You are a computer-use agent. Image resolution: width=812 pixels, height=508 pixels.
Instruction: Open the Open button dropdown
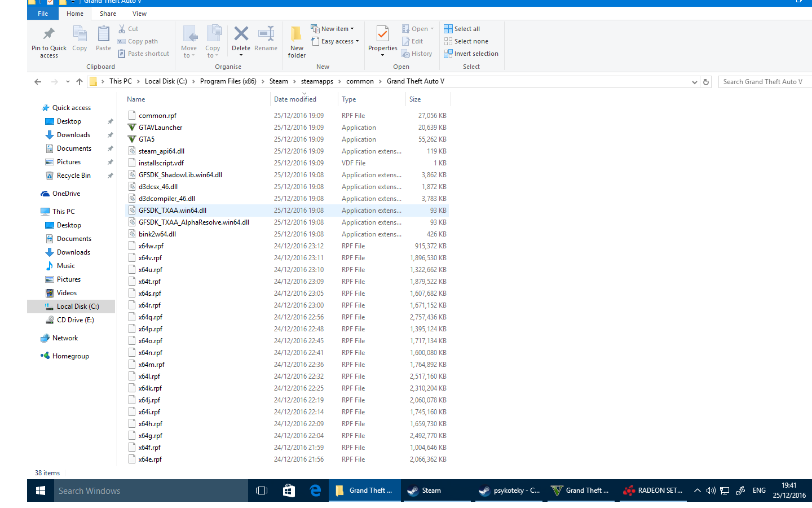point(432,29)
